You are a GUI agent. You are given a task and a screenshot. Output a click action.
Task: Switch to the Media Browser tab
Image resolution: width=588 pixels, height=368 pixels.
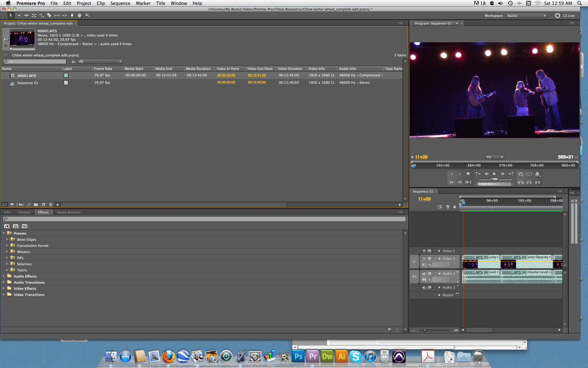pos(69,212)
